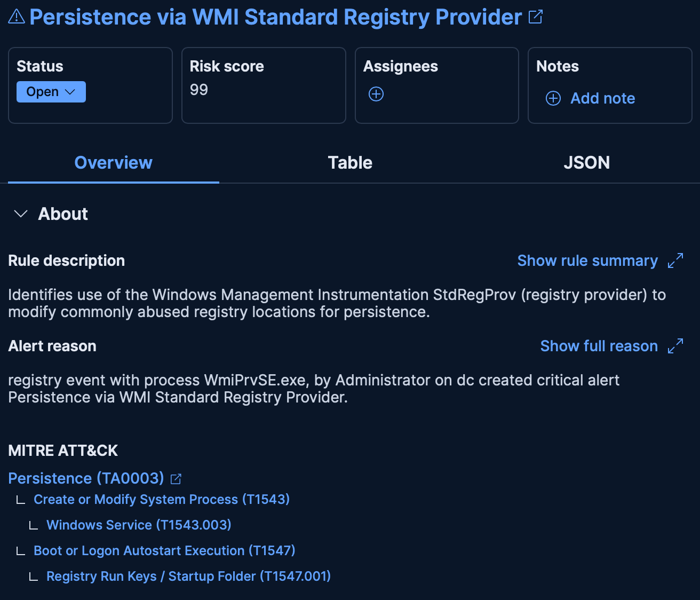
Task: Collapse the About section chevron
Action: point(21,214)
